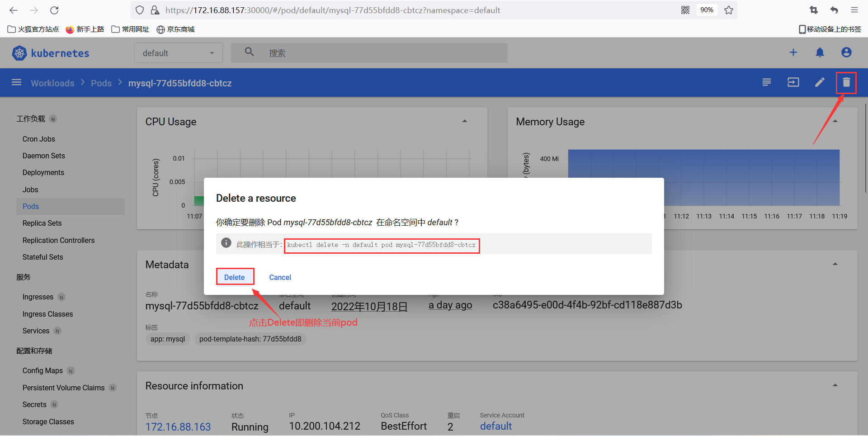This screenshot has height=436, width=868.
Task: Open Services in sidebar
Action: [x=36, y=331]
